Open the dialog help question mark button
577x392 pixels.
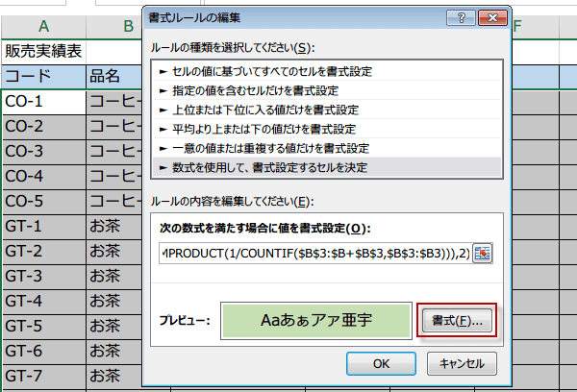point(461,17)
